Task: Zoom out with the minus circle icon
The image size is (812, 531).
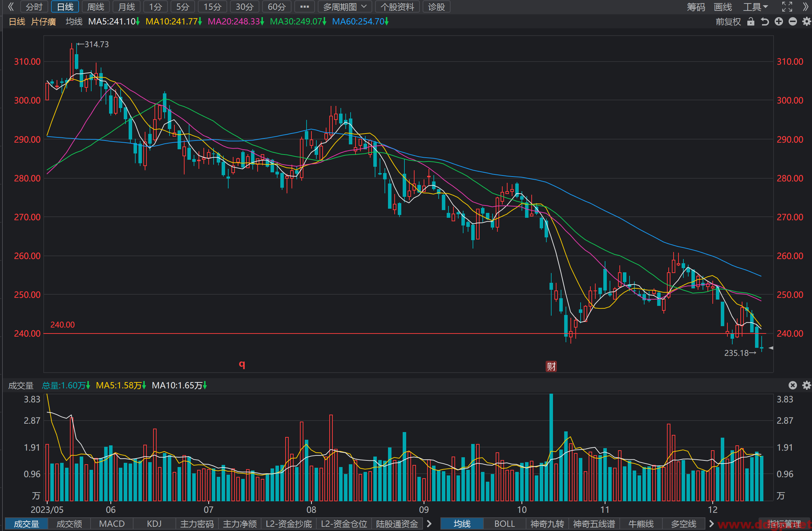Action: [793, 22]
